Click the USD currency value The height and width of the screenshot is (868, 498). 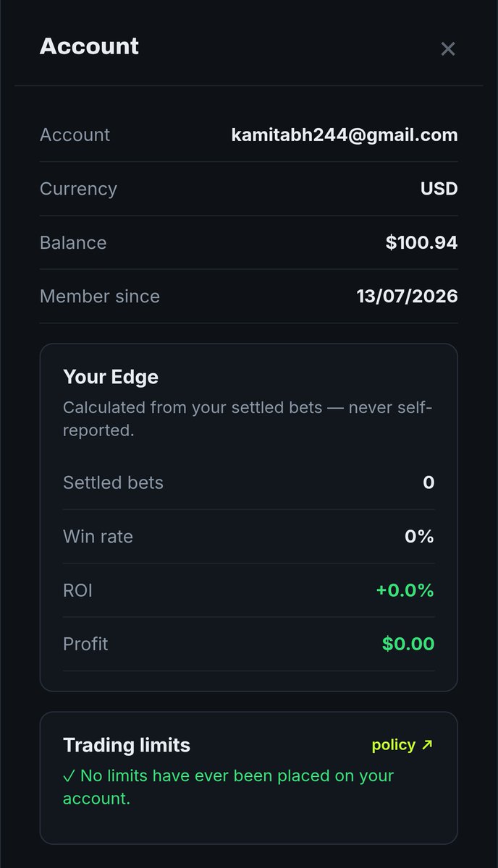(439, 189)
